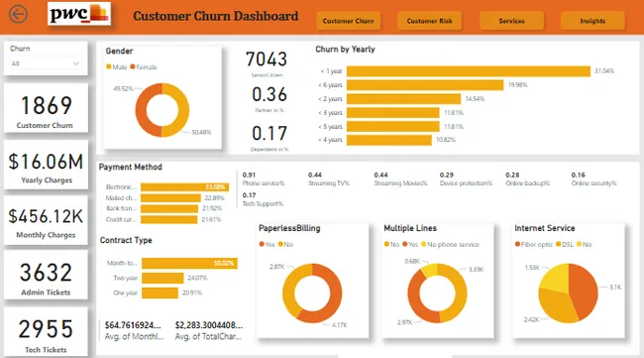644x358 pixels.
Task: Select the Two year contract bar
Action: coord(162,278)
